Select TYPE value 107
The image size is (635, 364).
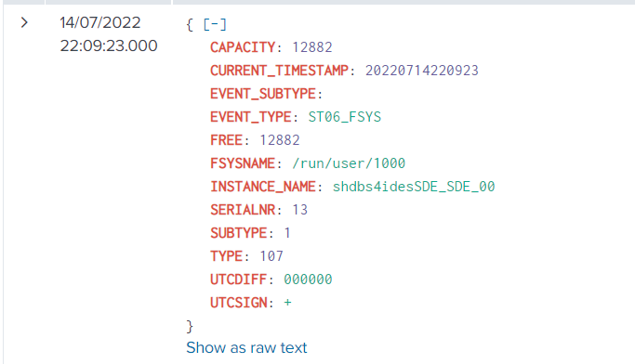click(x=271, y=256)
